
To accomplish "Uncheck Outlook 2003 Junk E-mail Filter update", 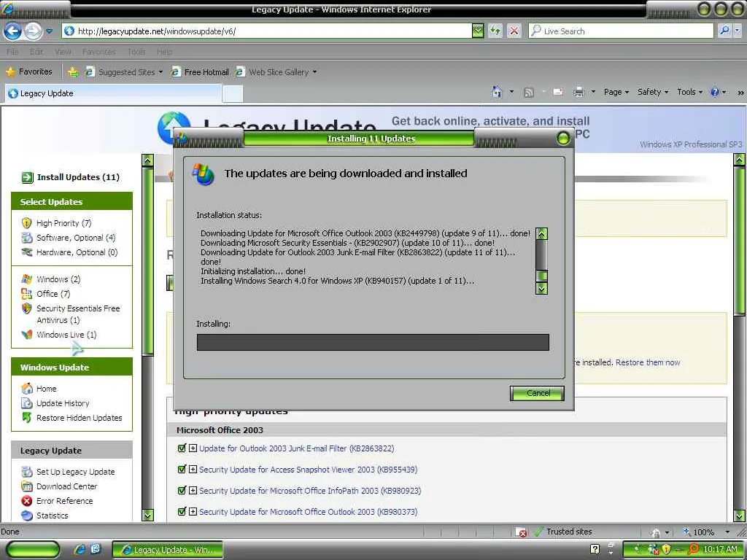I will [x=182, y=448].
